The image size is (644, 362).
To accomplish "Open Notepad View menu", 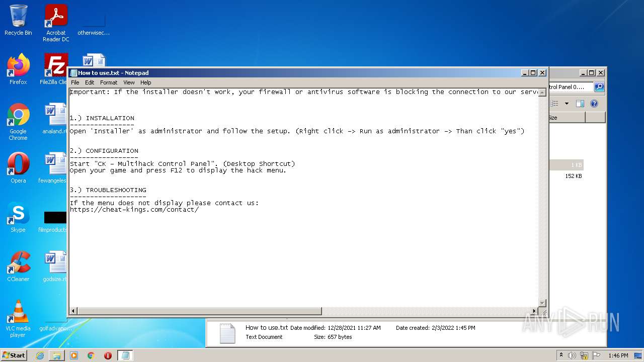I will [129, 82].
